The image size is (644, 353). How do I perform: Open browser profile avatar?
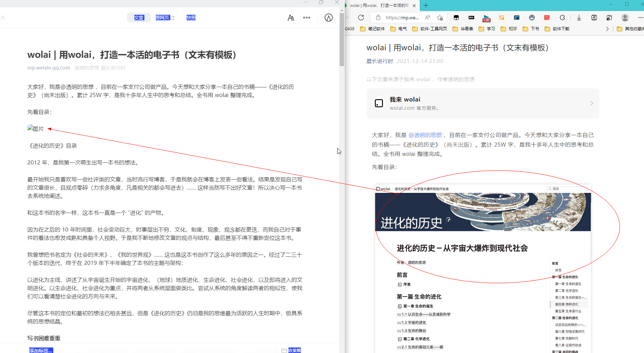tap(625, 18)
